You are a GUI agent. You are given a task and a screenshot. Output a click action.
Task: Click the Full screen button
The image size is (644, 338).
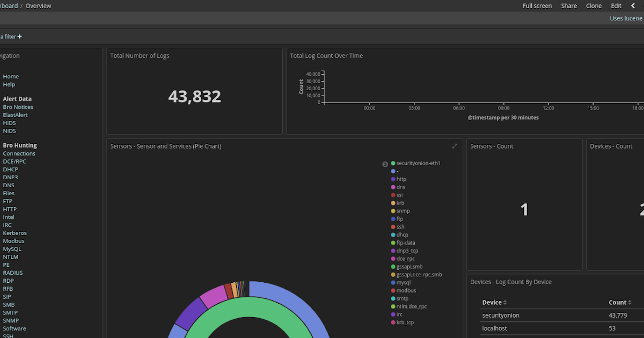pos(537,5)
